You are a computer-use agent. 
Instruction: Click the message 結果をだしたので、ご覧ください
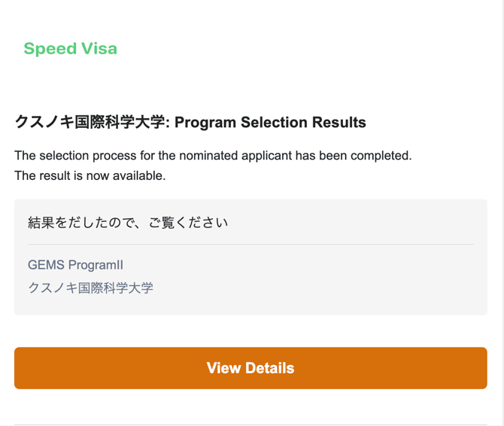tap(128, 223)
